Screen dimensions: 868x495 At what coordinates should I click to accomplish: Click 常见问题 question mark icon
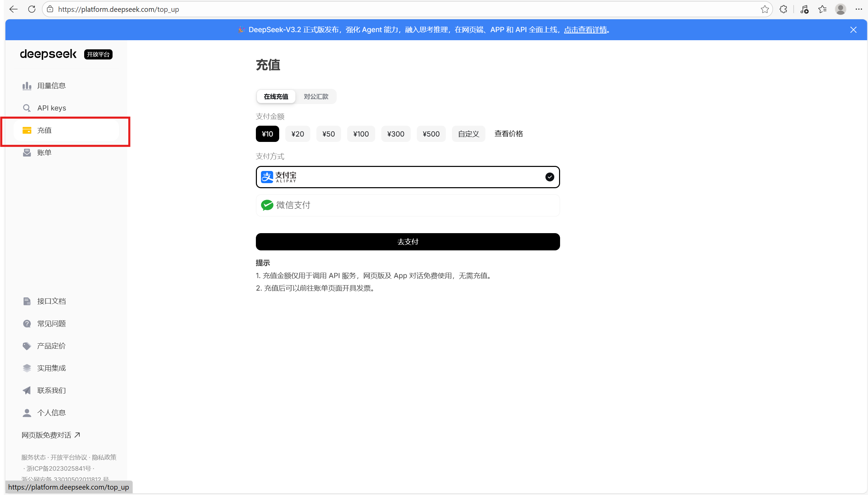click(26, 324)
